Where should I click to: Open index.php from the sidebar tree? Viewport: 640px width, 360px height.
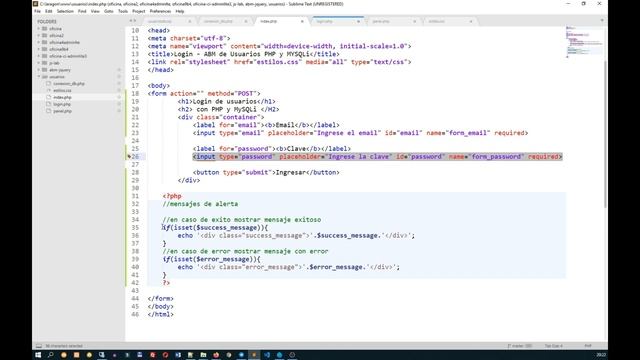62,97
